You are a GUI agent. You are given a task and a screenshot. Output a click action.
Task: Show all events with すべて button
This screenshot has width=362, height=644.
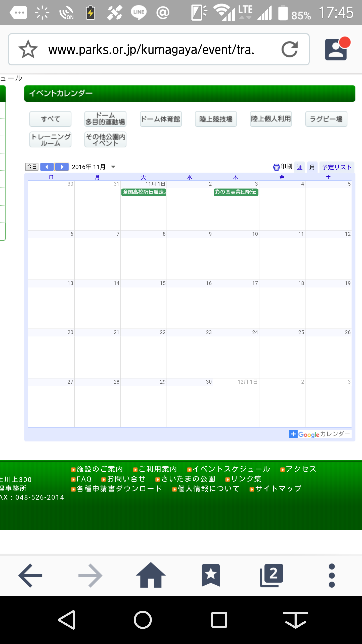pyautogui.click(x=50, y=119)
